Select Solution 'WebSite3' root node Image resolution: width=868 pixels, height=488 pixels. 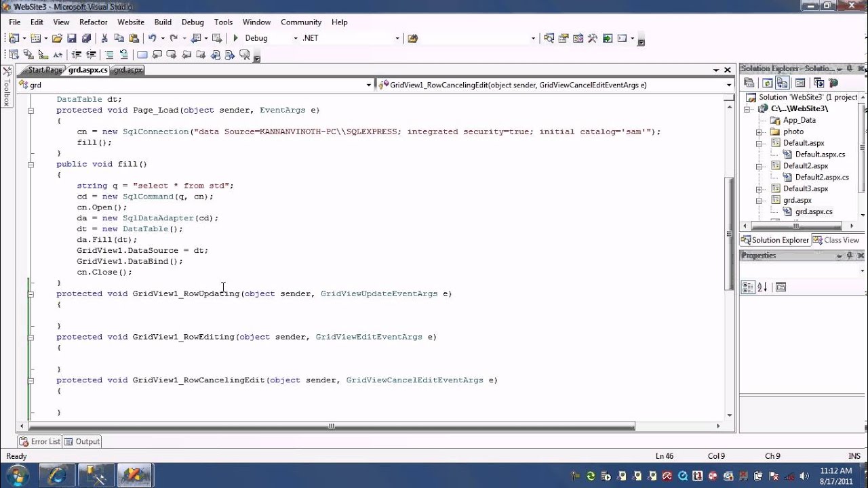tap(808, 97)
